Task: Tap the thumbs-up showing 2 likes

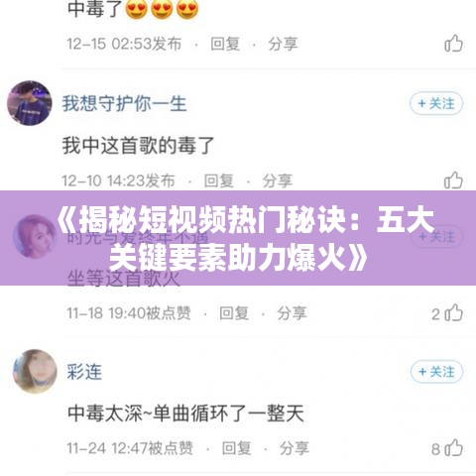Action: [x=453, y=313]
